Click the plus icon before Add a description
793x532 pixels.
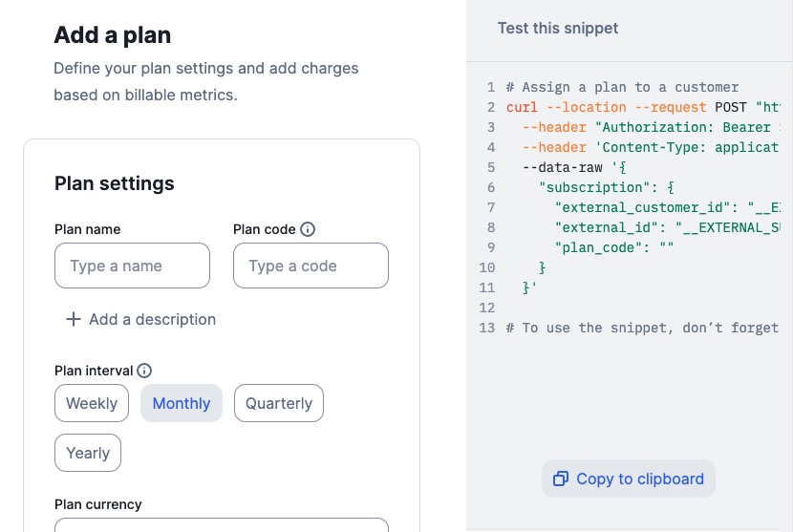coord(73,319)
